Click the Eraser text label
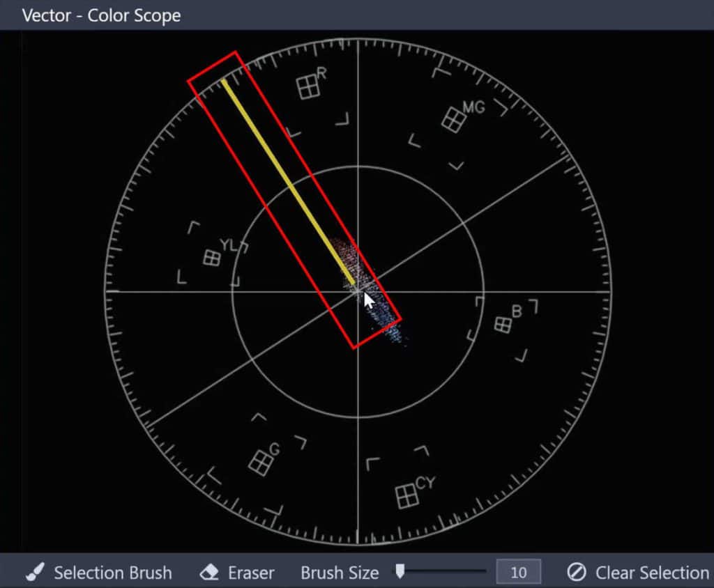The height and width of the screenshot is (588, 714). (251, 573)
